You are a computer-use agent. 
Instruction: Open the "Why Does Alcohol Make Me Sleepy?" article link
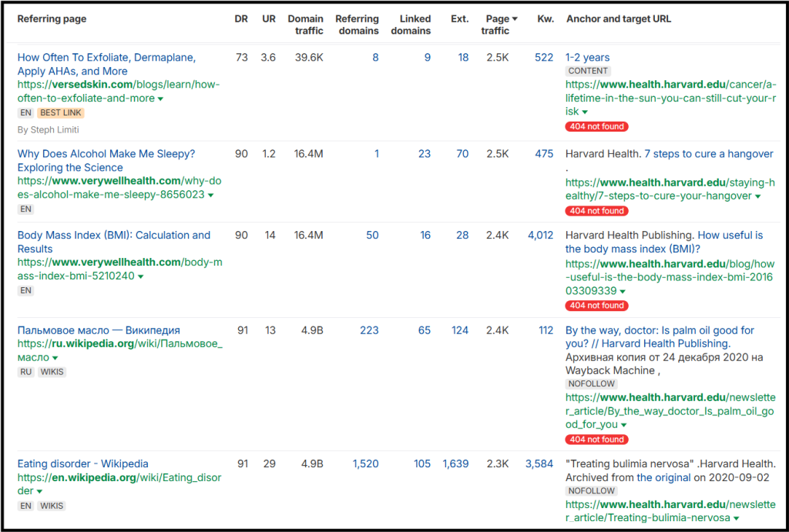click(x=108, y=153)
